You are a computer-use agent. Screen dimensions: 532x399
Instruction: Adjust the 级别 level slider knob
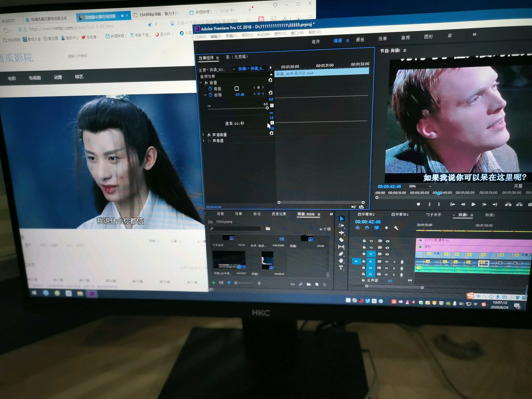267,108
